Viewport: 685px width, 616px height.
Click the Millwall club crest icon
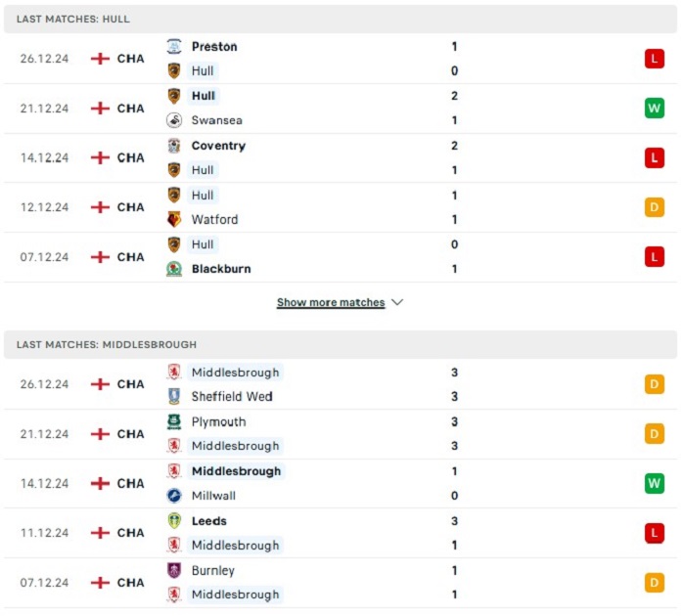pos(174,496)
